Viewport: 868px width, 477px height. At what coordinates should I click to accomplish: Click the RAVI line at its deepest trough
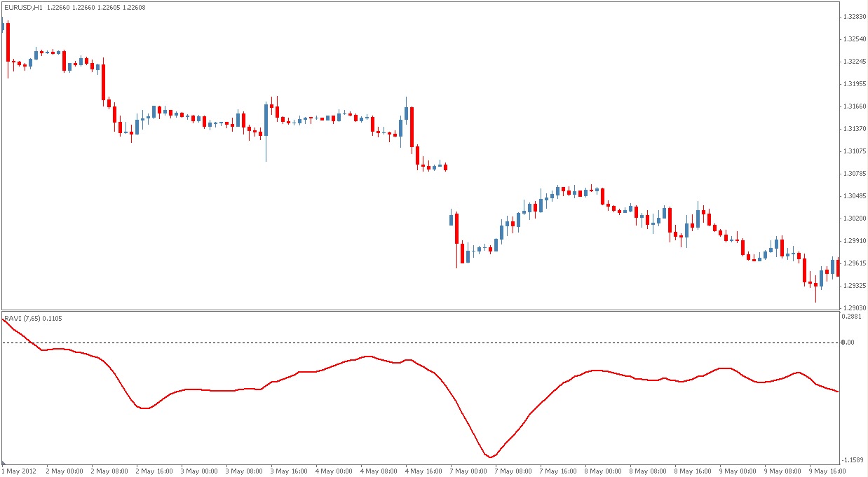[x=491, y=455]
